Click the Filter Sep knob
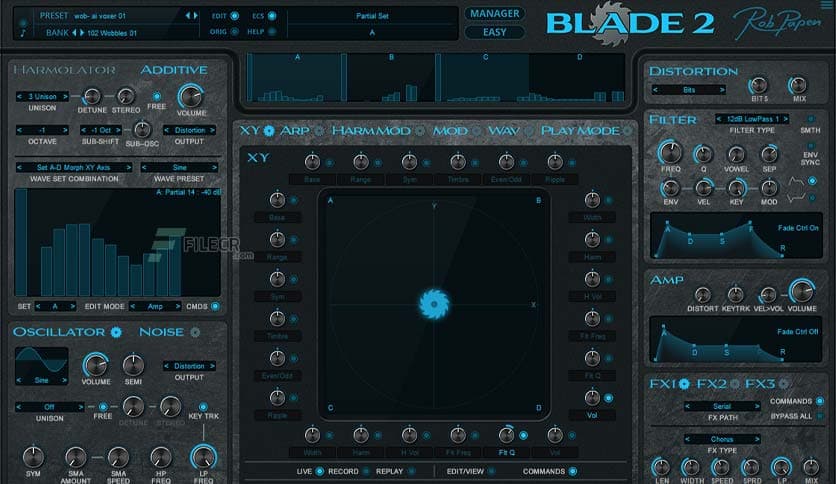Viewport: 836px width, 484px height. 769,155
